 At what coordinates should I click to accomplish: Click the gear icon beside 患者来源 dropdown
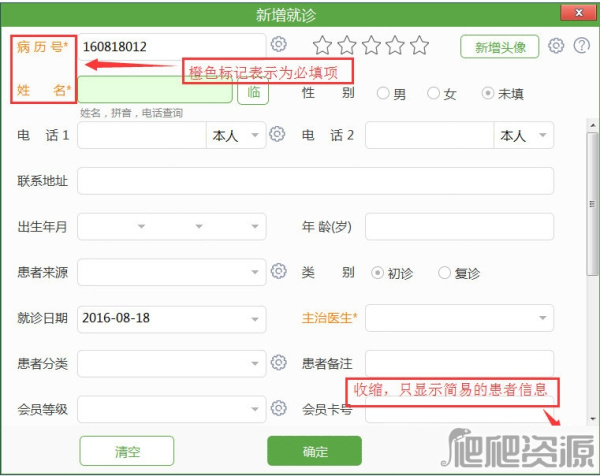point(279,271)
